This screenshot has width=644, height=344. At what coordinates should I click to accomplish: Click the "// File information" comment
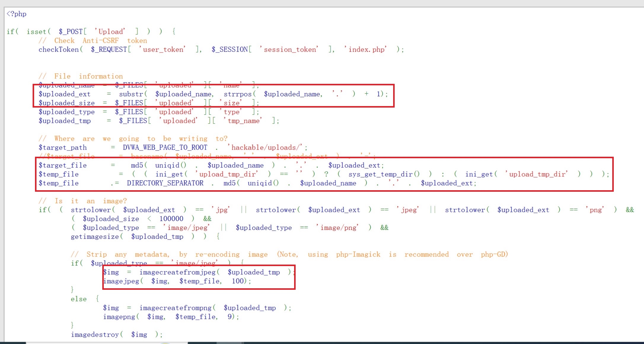point(81,76)
